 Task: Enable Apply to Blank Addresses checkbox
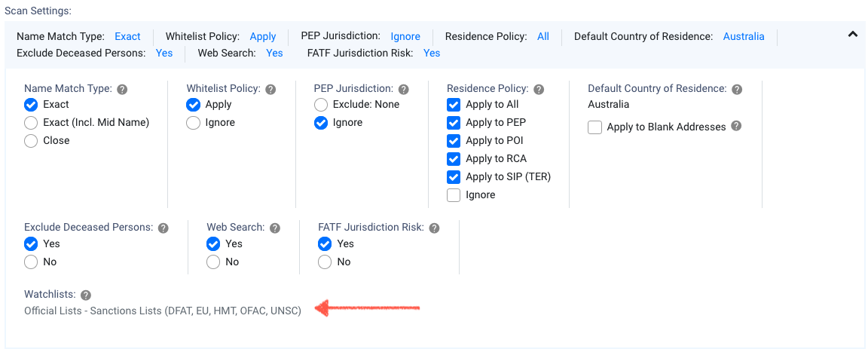click(595, 127)
